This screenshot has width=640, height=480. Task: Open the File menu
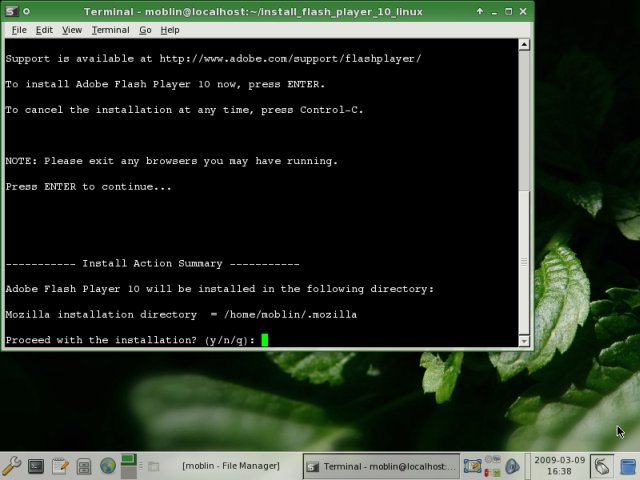19,30
